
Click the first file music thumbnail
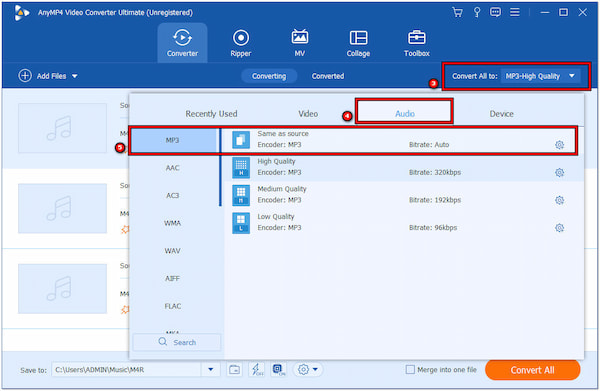point(62,128)
